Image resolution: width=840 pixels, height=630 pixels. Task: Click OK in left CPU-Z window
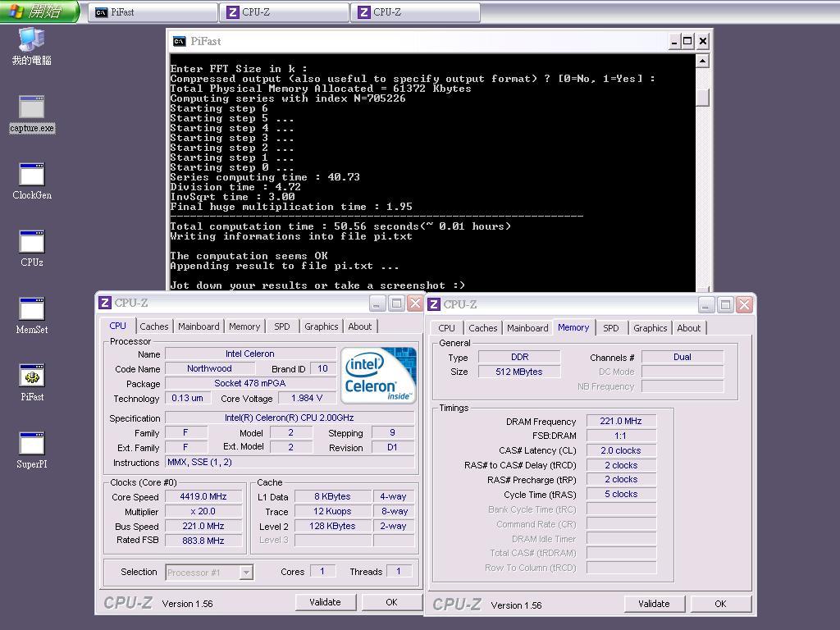(391, 602)
